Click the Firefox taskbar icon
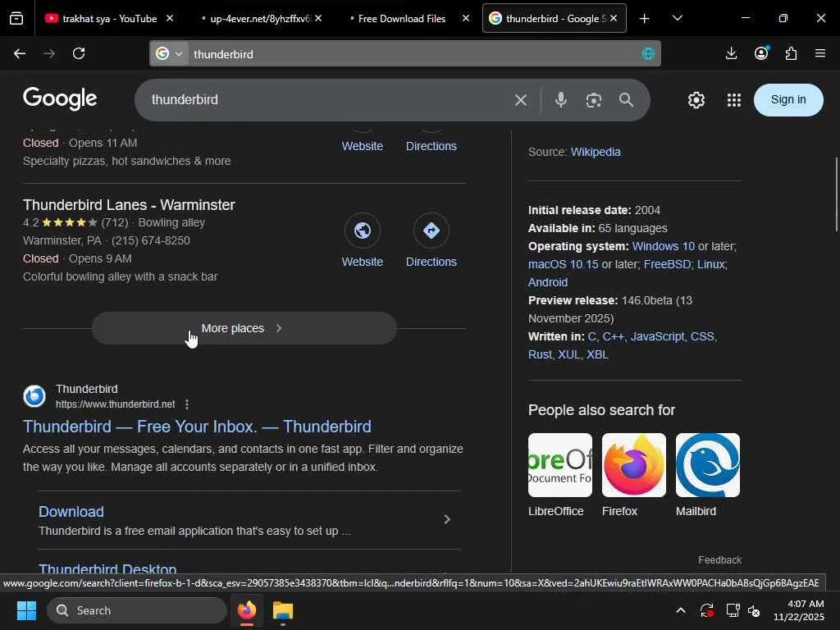 [x=247, y=610]
